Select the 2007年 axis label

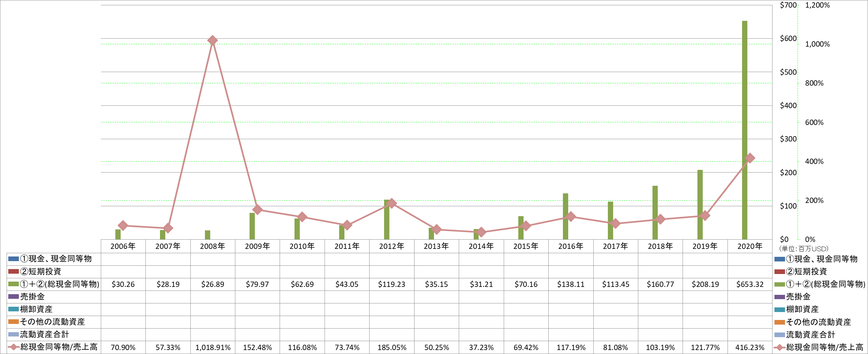coord(168,246)
